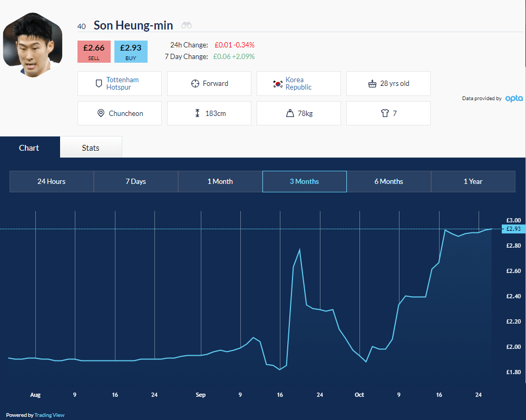The height and width of the screenshot is (420, 526).
Task: Select the 7 Days chart range
Action: 135,181
